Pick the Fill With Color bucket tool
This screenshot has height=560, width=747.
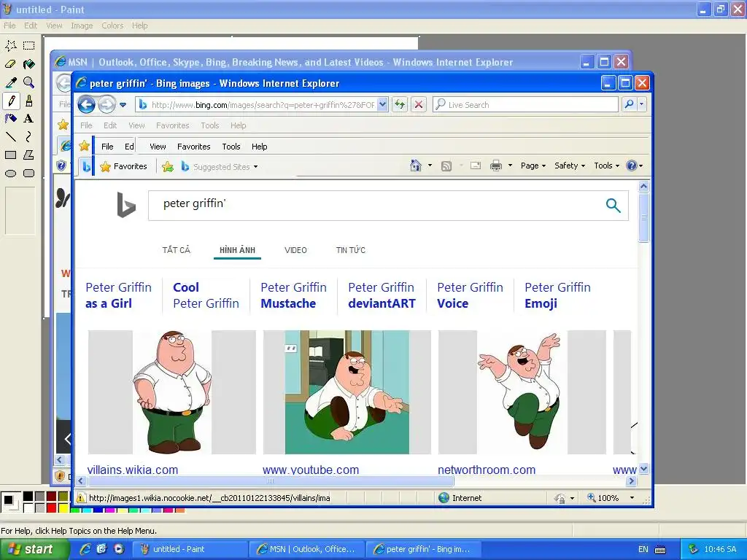pyautogui.click(x=29, y=64)
